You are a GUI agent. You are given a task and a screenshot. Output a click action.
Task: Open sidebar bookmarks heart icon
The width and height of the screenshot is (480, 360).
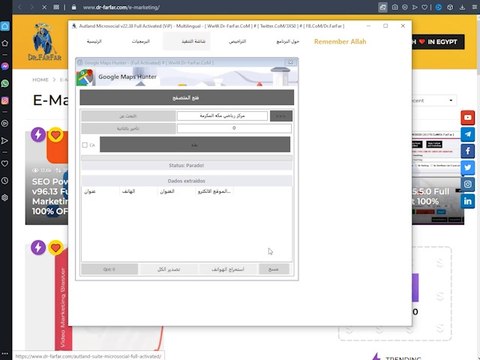point(5,164)
